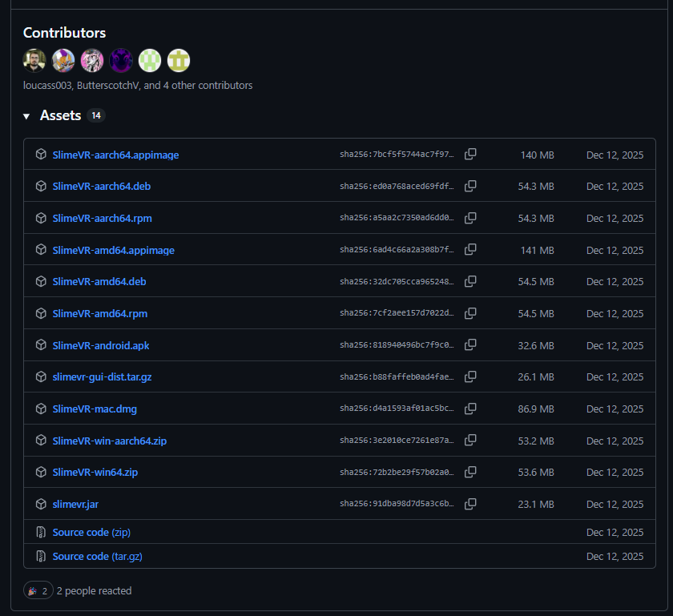Download SlimeVR-amd64.rpm package

[x=99, y=313]
